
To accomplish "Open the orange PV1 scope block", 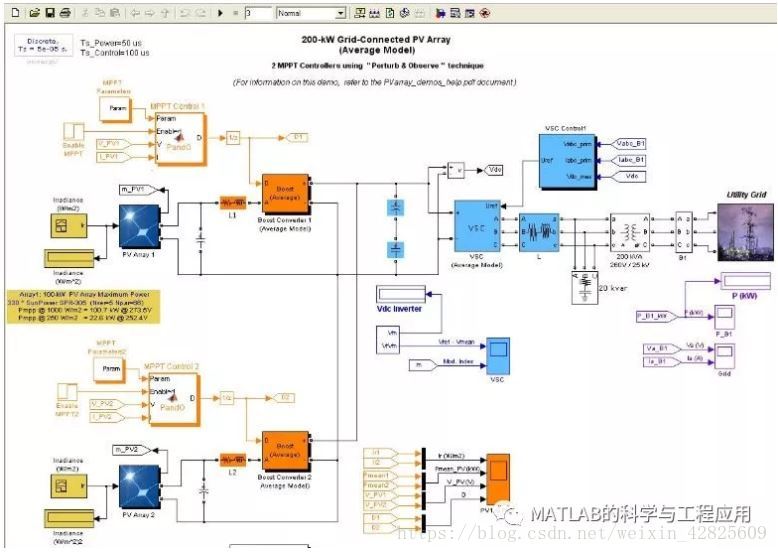I will [x=498, y=479].
